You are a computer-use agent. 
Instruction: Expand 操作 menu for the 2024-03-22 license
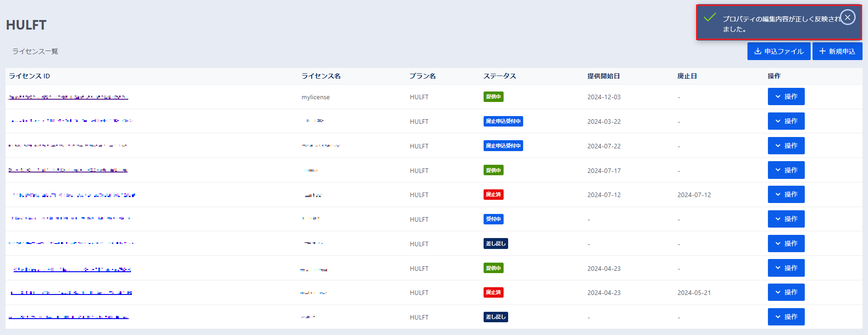(786, 121)
